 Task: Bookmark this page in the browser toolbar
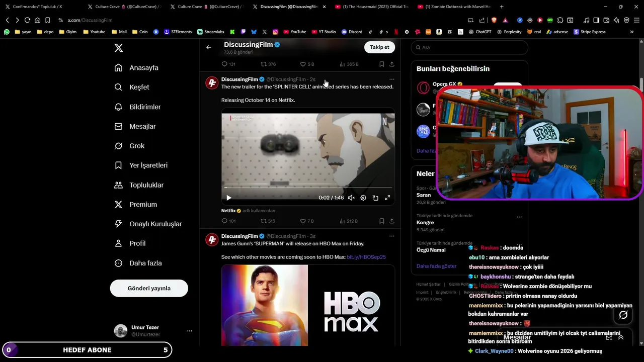pos(47,20)
